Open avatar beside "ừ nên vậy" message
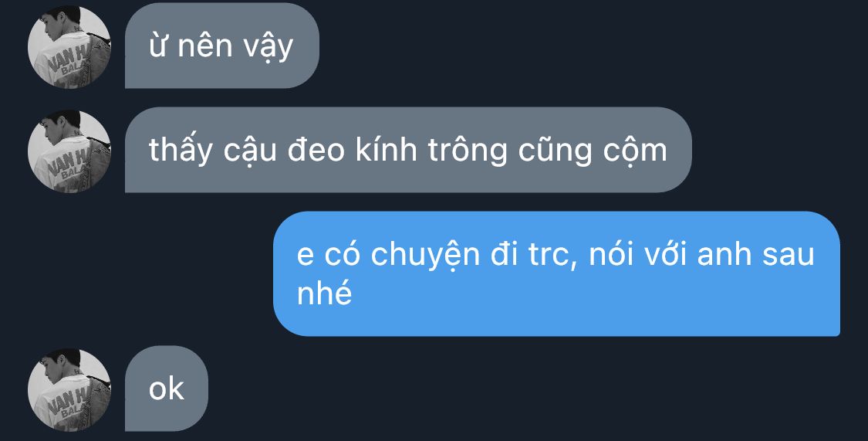 (69, 46)
